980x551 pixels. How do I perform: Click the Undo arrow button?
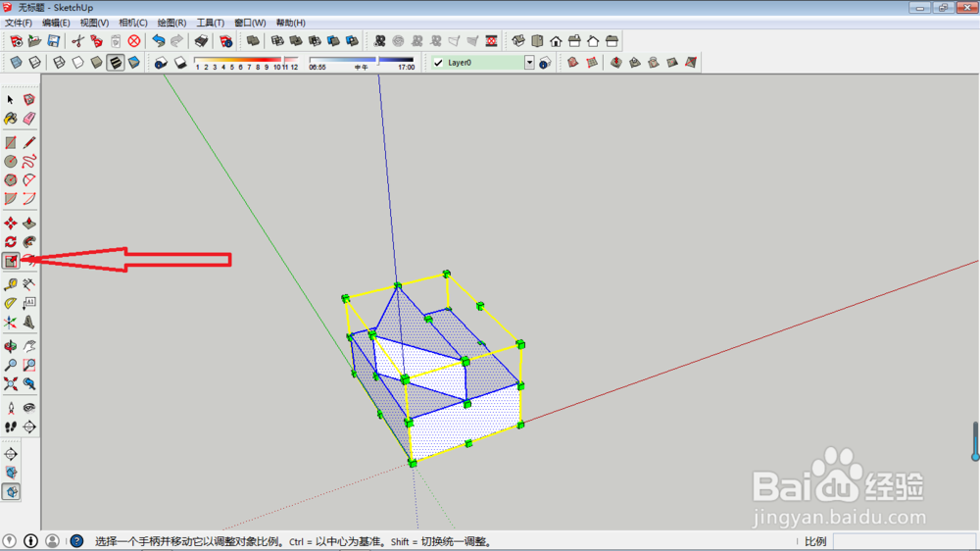(x=159, y=41)
